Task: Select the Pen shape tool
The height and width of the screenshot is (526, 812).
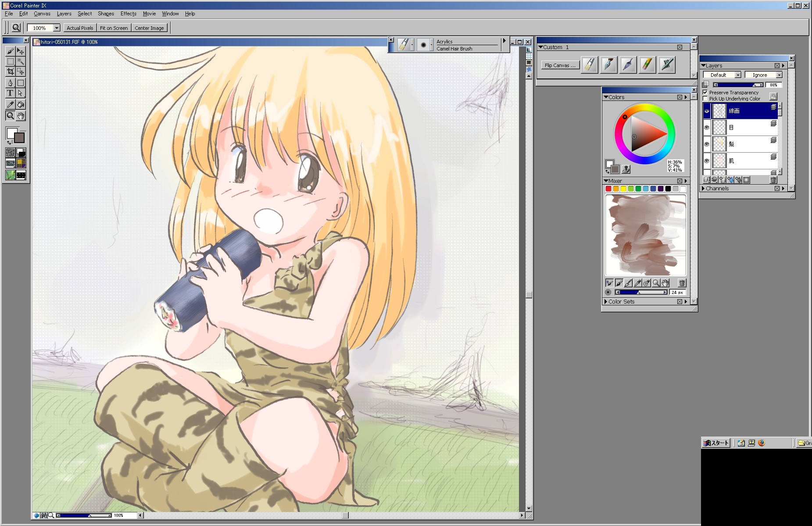Action: (11, 82)
